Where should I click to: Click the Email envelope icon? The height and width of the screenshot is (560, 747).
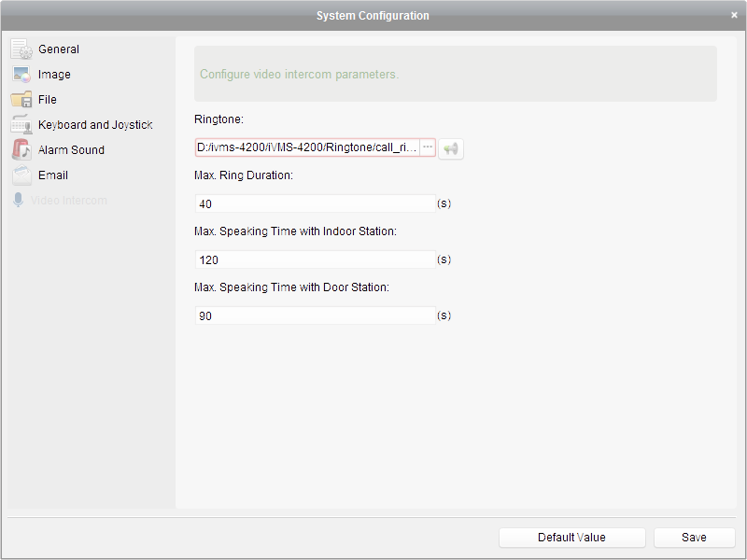[x=21, y=175]
